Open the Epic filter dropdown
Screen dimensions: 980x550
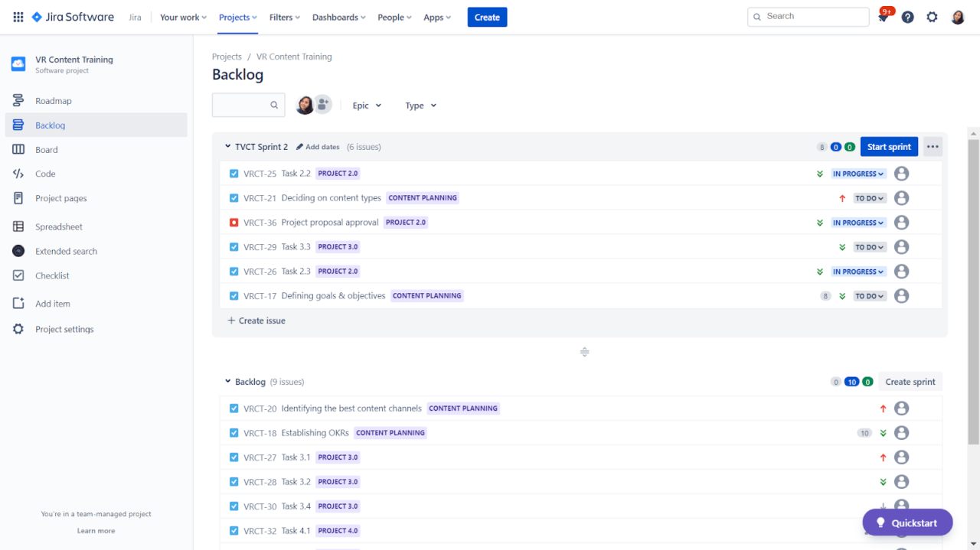click(x=366, y=105)
